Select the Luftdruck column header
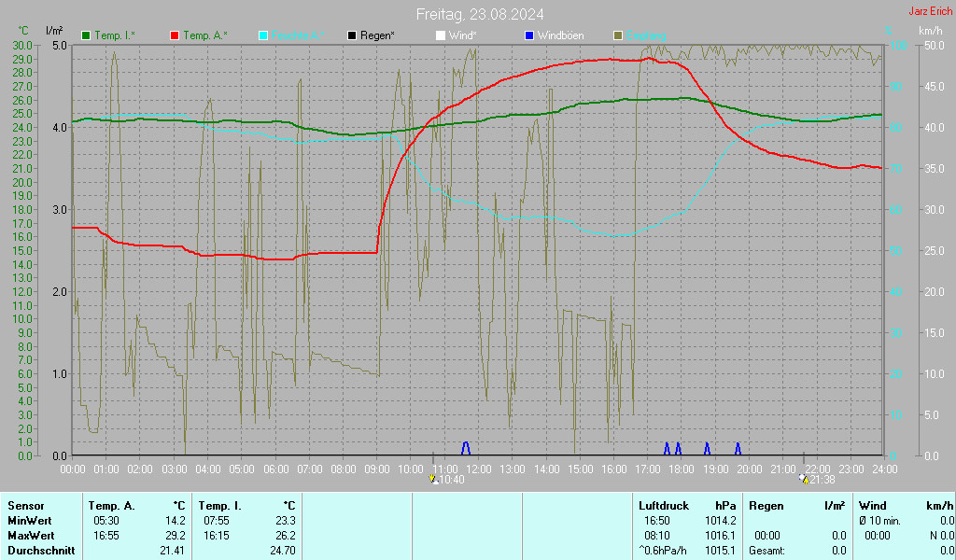The image size is (956, 560). 665,505
